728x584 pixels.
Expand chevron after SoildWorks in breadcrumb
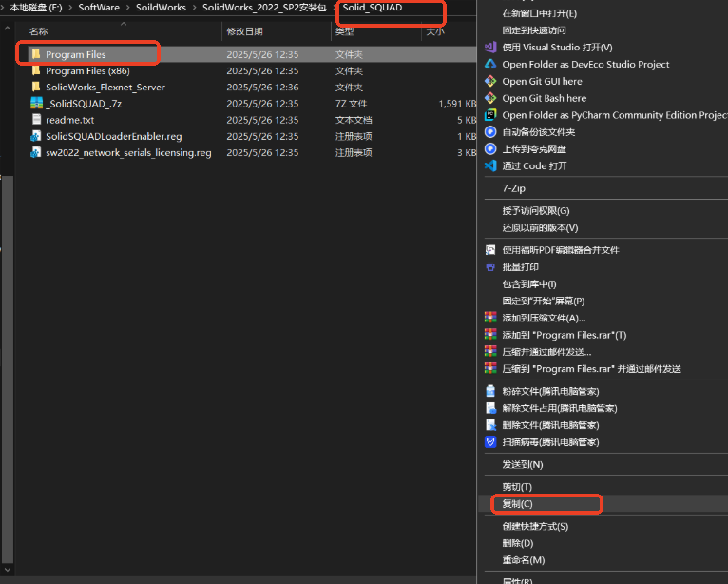pyautogui.click(x=194, y=8)
